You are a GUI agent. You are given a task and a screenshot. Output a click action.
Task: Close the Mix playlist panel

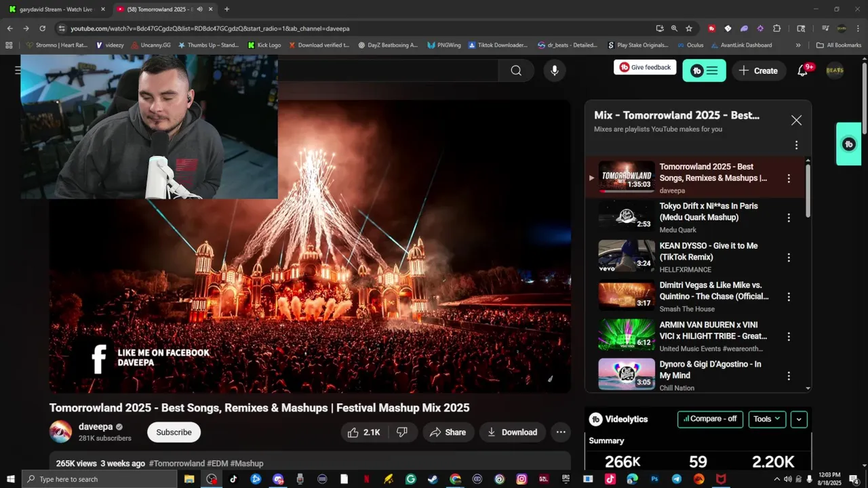click(x=796, y=120)
